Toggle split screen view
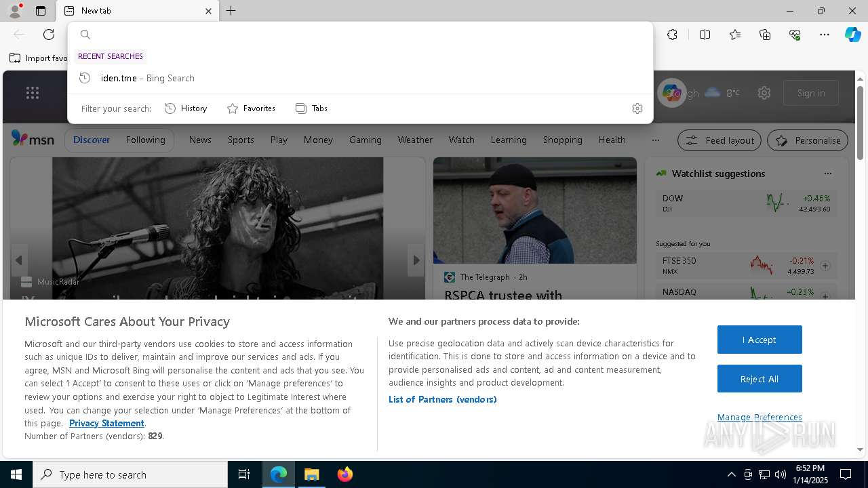Screen dimensions: 868x488 (705, 35)
